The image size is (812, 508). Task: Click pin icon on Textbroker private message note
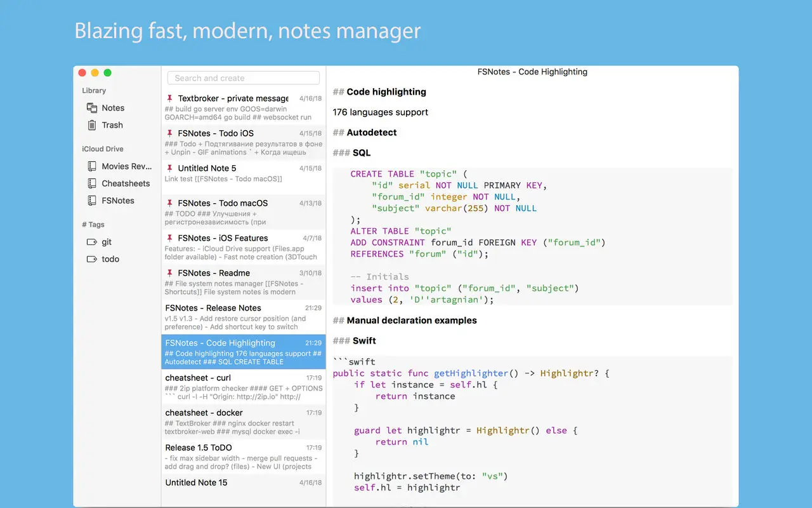pos(169,98)
